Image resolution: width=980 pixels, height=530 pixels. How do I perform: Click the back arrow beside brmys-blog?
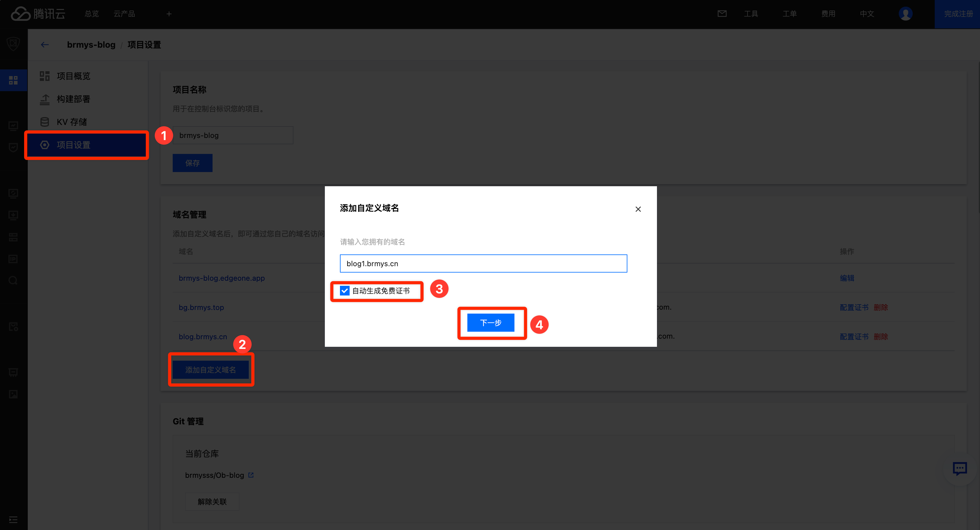(45, 45)
